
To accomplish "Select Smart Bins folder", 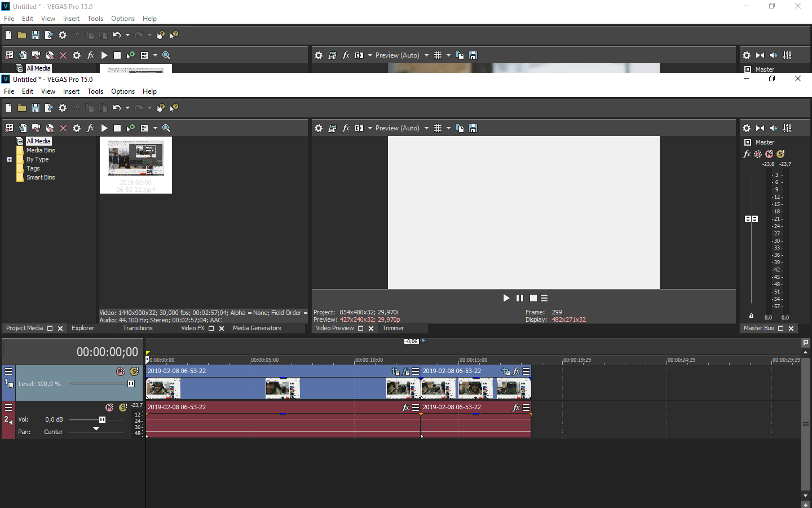I will [x=41, y=177].
